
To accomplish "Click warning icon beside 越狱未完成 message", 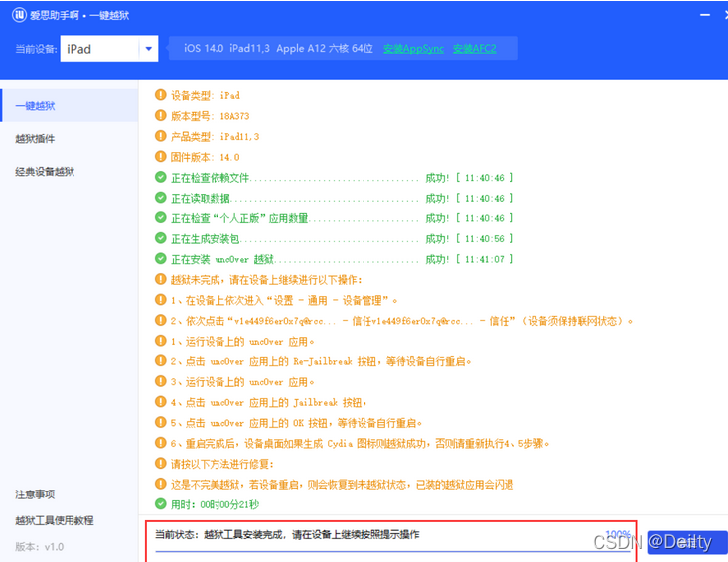I will coord(161,279).
